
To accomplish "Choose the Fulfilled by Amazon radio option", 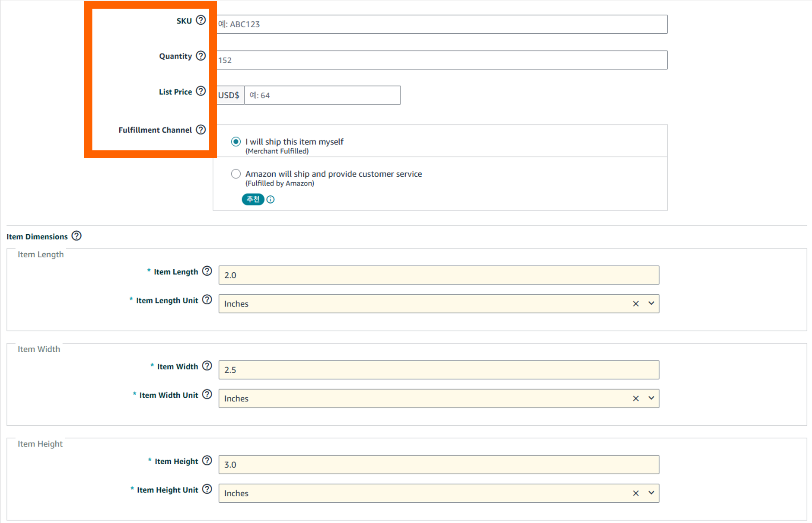I will pos(236,174).
